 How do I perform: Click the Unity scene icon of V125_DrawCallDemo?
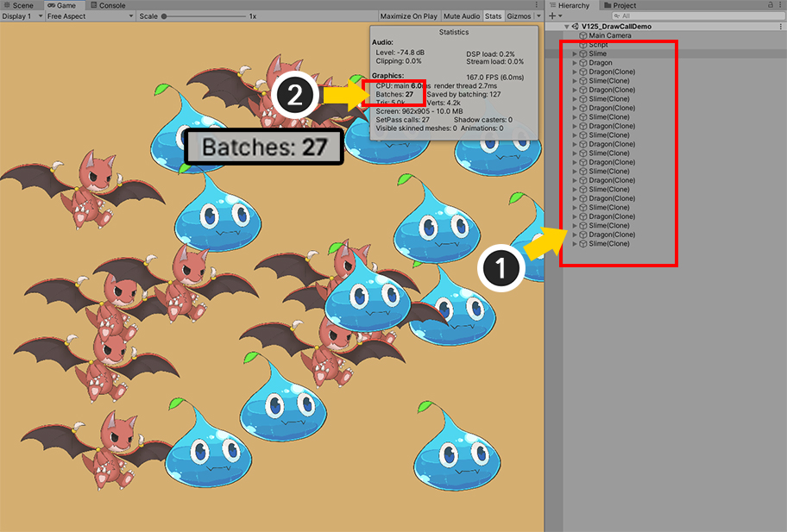pyautogui.click(x=576, y=26)
